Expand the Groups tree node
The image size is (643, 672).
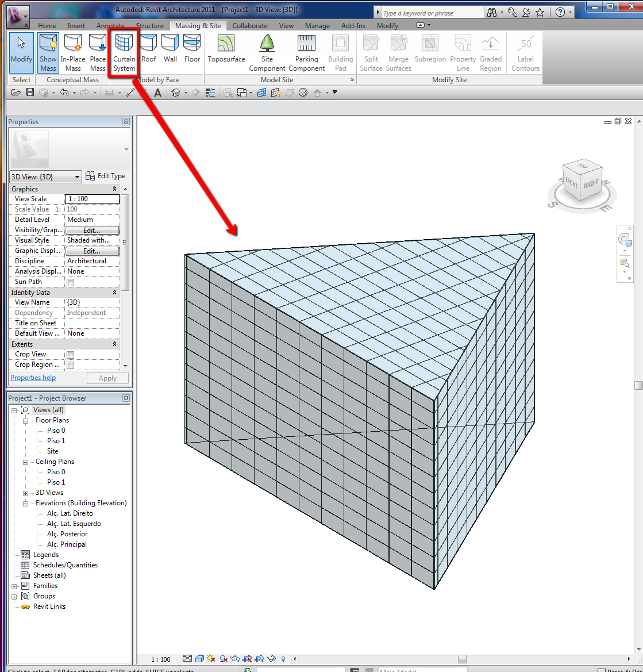pyautogui.click(x=14, y=596)
